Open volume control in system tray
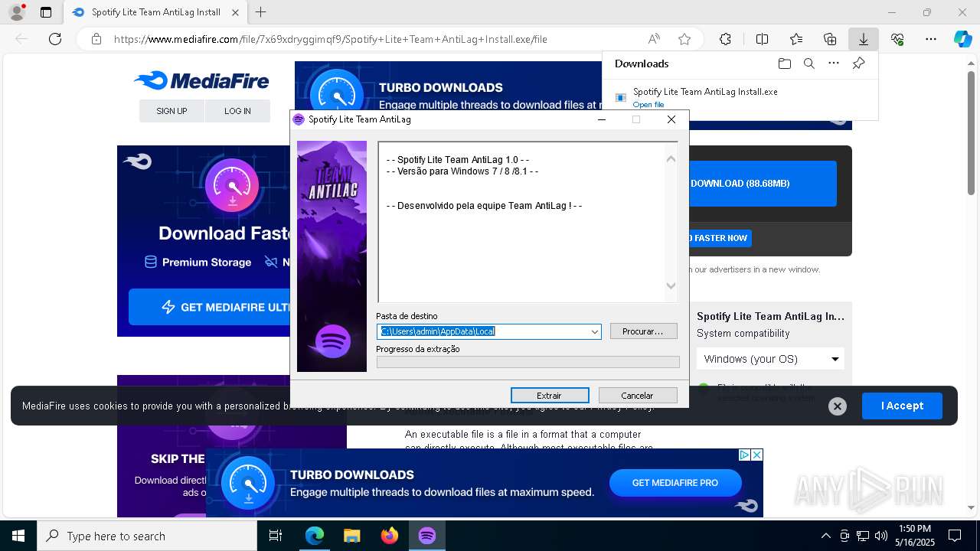The image size is (980, 551). [881, 536]
